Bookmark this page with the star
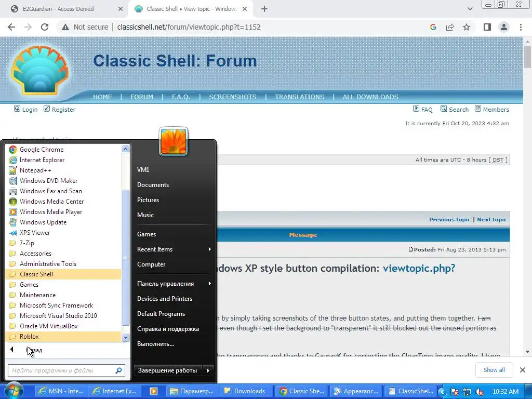The image size is (532, 399). (x=467, y=27)
